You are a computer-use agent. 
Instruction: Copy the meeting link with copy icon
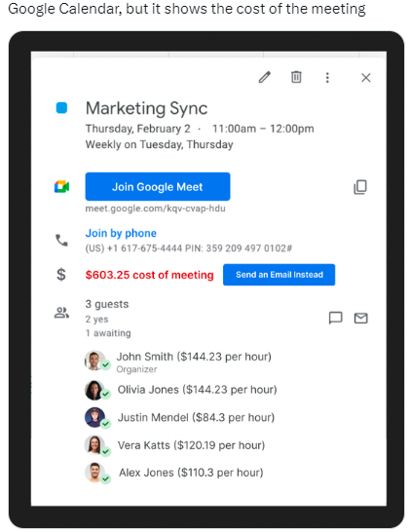[x=360, y=187]
